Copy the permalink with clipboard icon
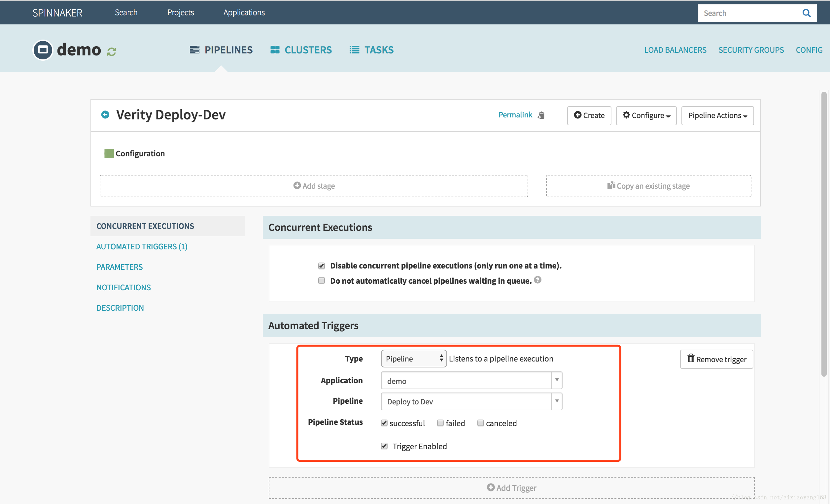Screen dimensions: 830x504 541,115
